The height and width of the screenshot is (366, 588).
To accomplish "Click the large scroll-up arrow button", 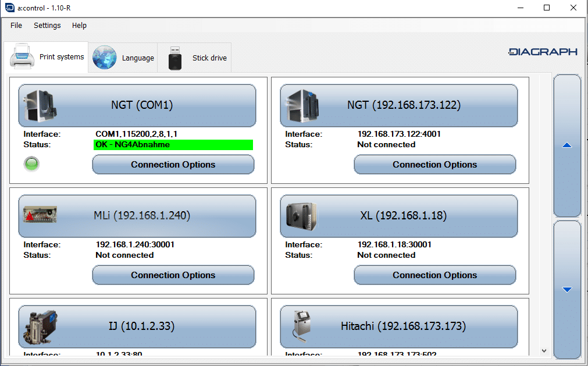I will pyautogui.click(x=567, y=145).
